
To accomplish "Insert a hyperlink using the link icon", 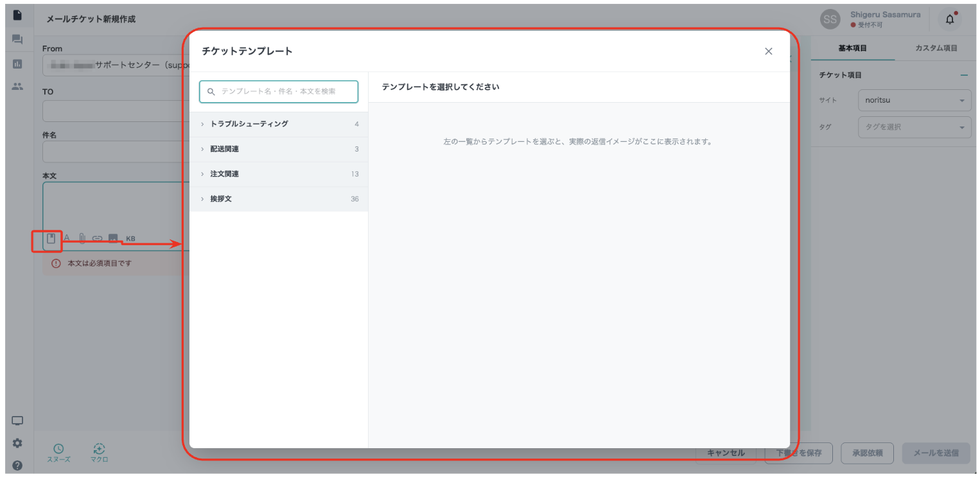I will (x=98, y=238).
